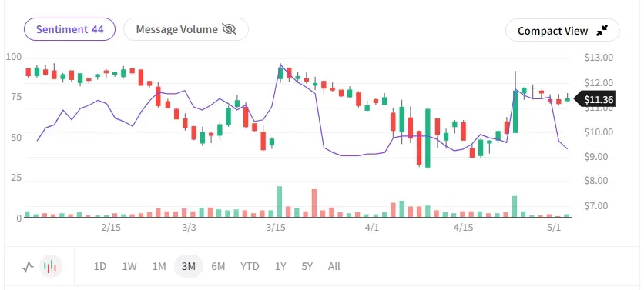
Task: Switch chart to YTD range
Action: [250, 267]
